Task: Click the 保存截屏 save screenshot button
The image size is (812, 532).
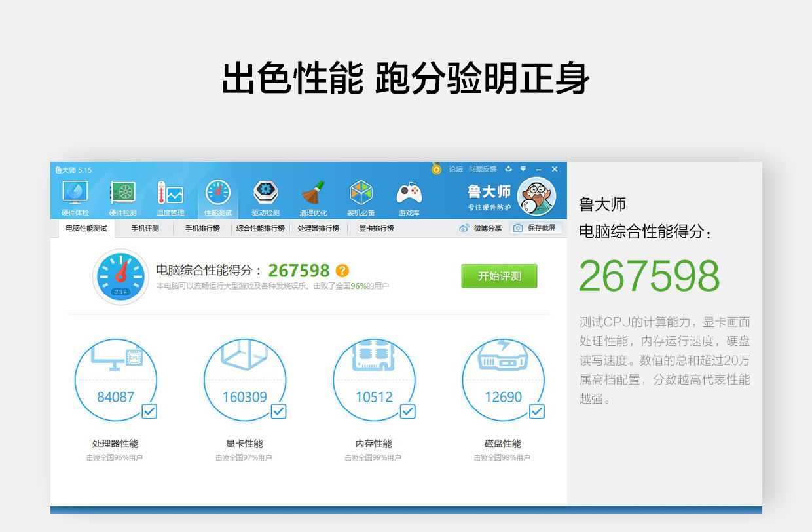Action: pyautogui.click(x=536, y=228)
